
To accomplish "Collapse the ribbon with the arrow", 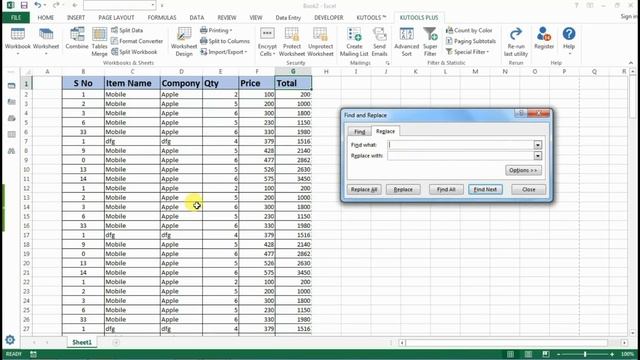I will coord(631,63).
